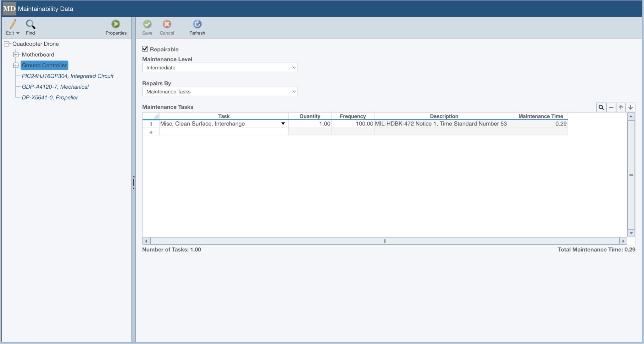Refresh the maintainability data
The image size is (644, 344).
[197, 27]
